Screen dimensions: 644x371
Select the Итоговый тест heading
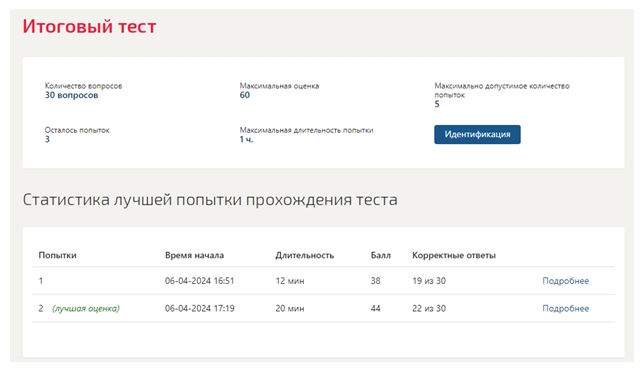click(x=89, y=26)
